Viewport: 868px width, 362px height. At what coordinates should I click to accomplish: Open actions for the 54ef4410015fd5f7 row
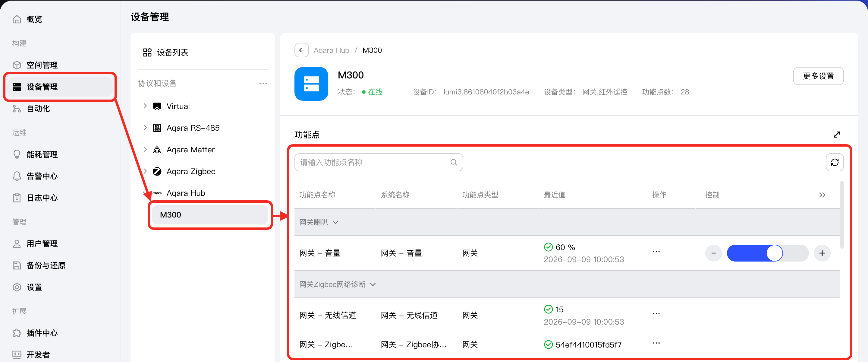[x=656, y=343]
